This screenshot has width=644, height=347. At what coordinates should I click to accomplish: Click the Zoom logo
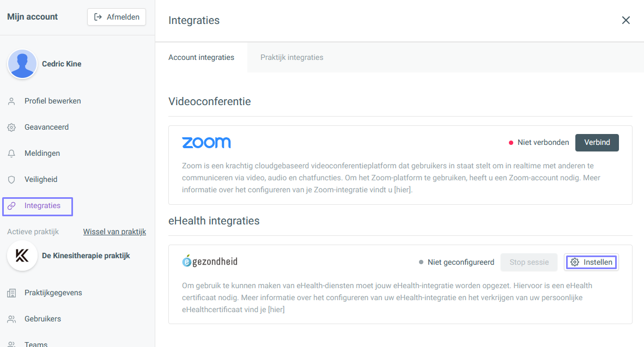point(206,143)
